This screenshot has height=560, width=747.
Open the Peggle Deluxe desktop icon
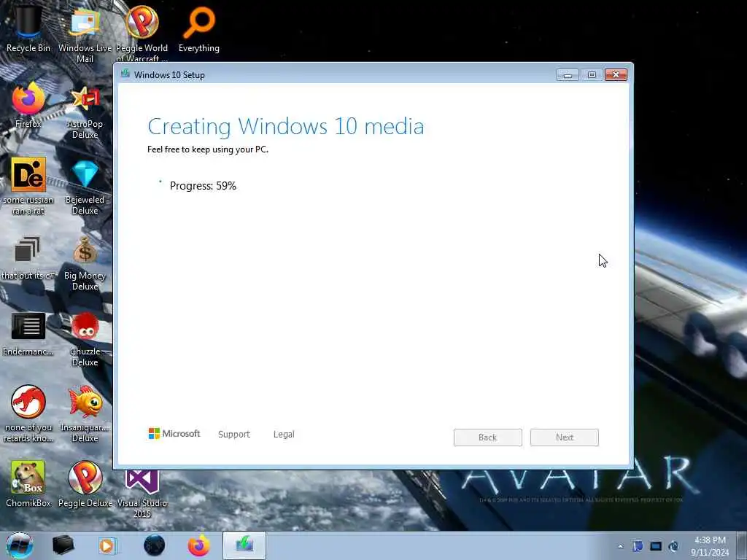point(85,483)
